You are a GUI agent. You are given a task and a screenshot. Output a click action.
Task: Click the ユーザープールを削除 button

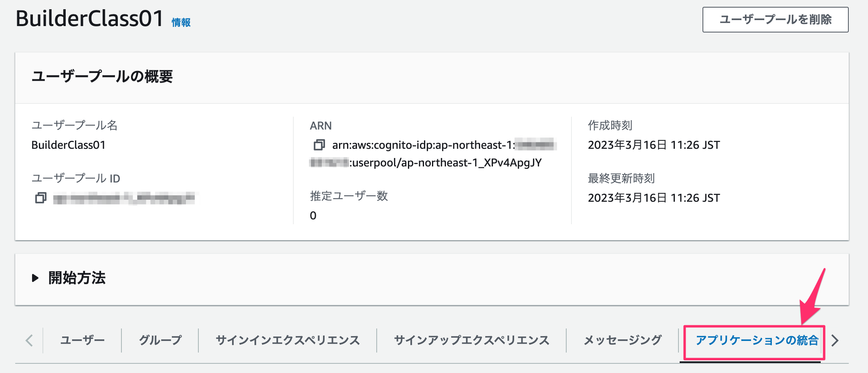pyautogui.click(x=775, y=20)
